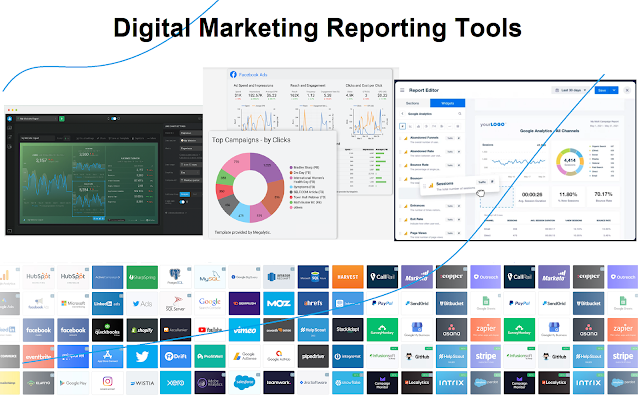Choose the QuickBooks tile
Viewport: 640px width, 400px height.
107,330
